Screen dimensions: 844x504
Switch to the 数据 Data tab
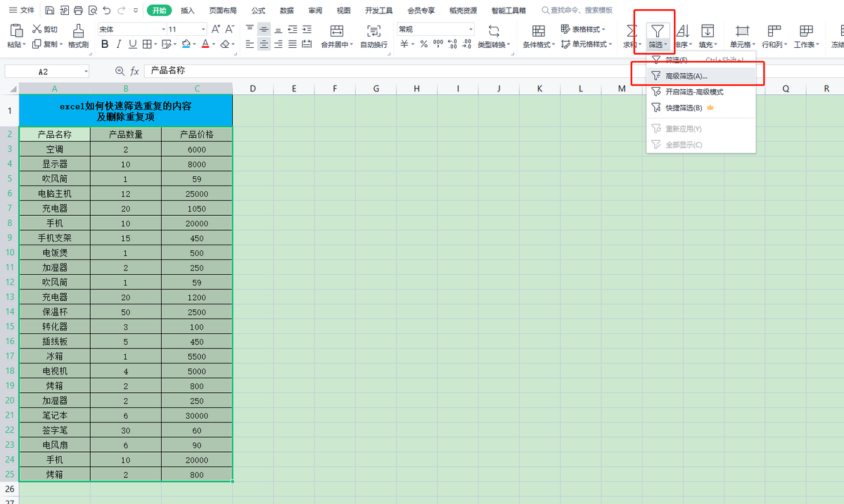coord(287,11)
